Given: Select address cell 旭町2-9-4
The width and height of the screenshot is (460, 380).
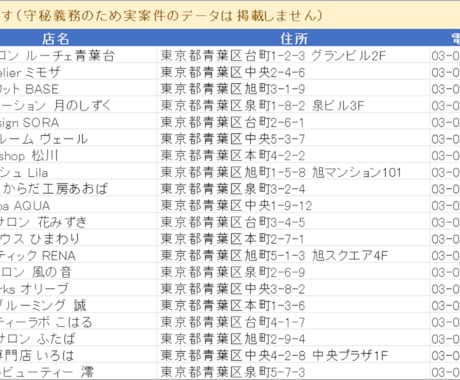Looking at the screenshot, I should [293, 338].
